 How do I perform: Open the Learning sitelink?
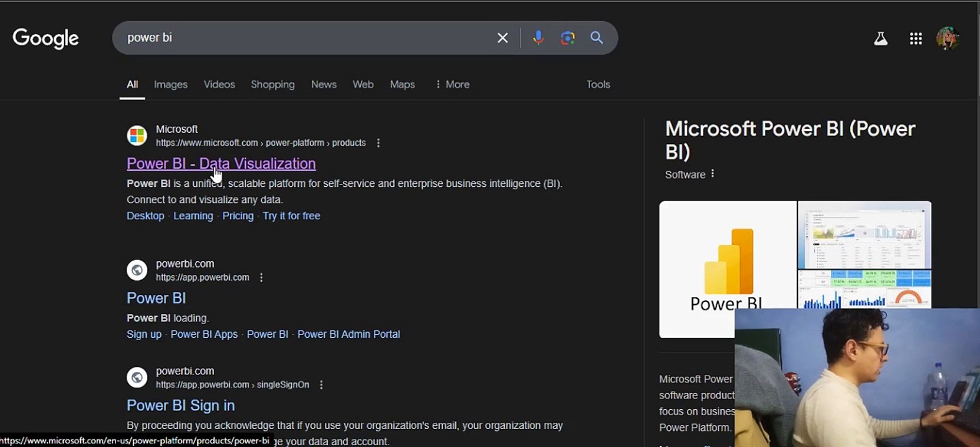193,216
